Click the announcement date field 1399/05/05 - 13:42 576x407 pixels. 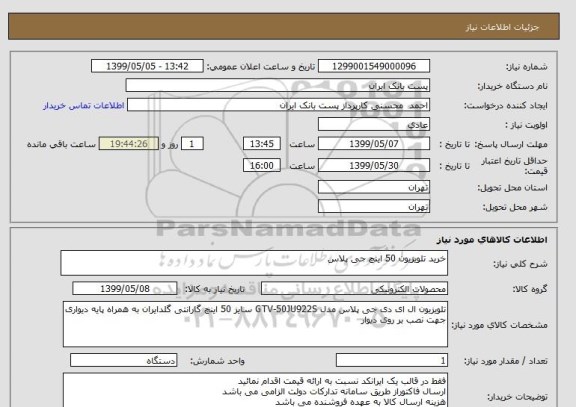coord(147,66)
